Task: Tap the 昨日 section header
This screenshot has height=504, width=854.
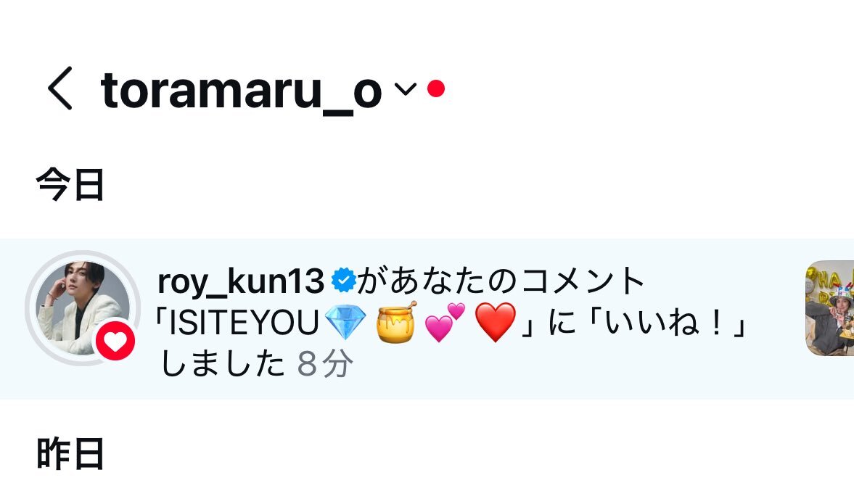Action: [70, 454]
